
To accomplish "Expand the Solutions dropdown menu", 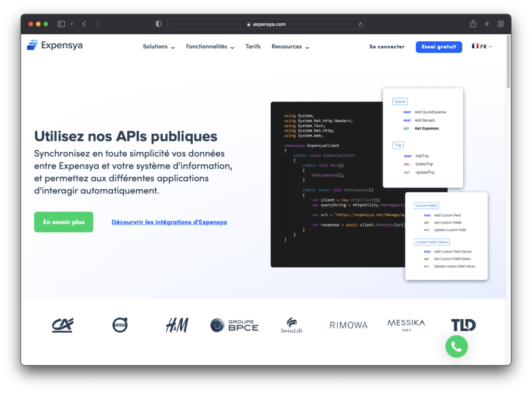I will [x=158, y=47].
